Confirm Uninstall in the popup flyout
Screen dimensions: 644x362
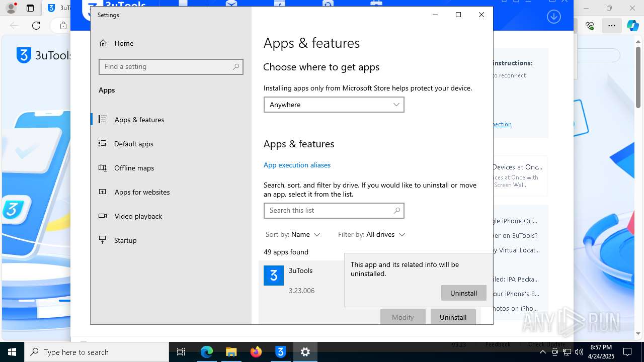(463, 293)
